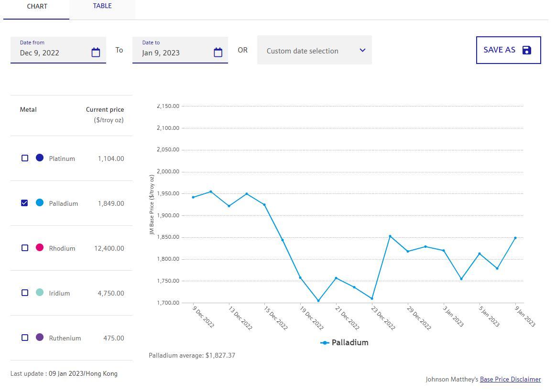This screenshot has height=392, width=556.
Task: Click the pink Rhodium color dot
Action: (40, 247)
